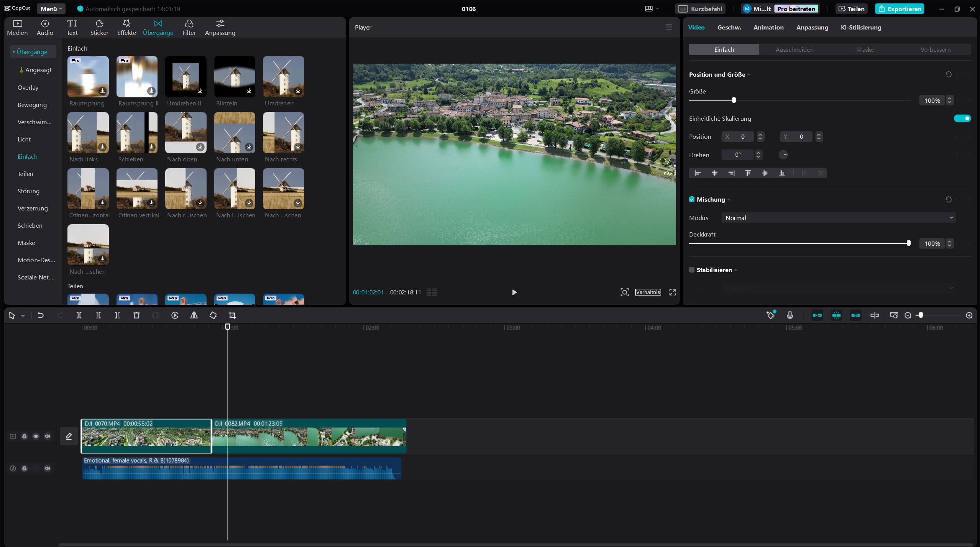980x547 pixels.
Task: Uncheck the Mischung checkbox
Action: coord(692,199)
